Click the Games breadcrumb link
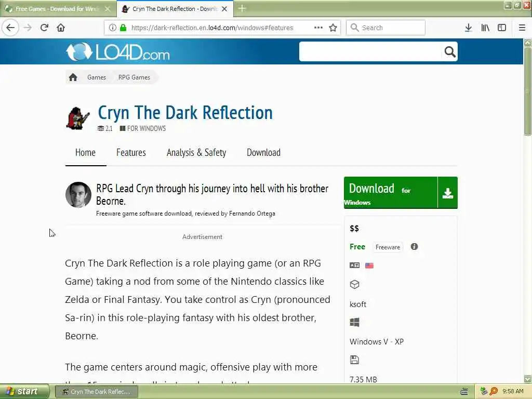Viewport: 532px width, 399px height. pos(97,77)
